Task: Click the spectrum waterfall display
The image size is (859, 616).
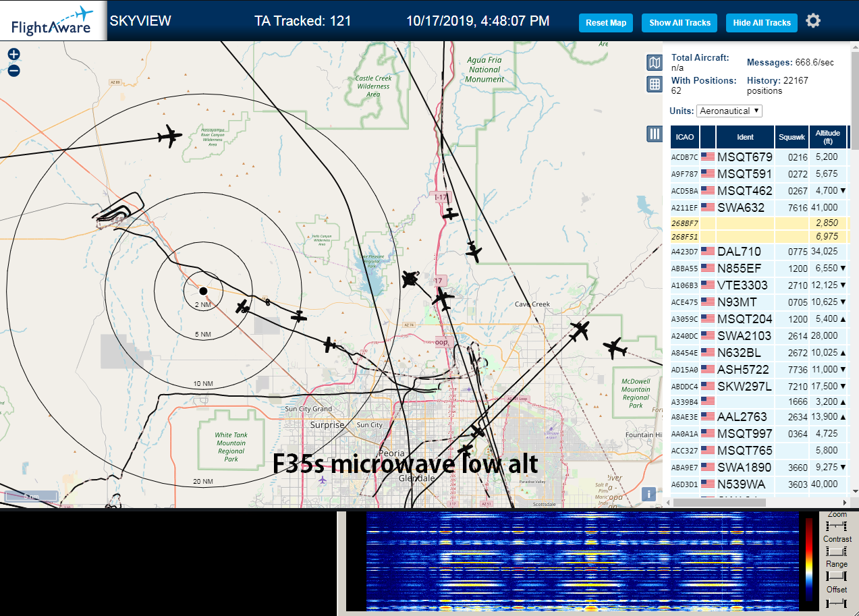Action: pyautogui.click(x=582, y=561)
